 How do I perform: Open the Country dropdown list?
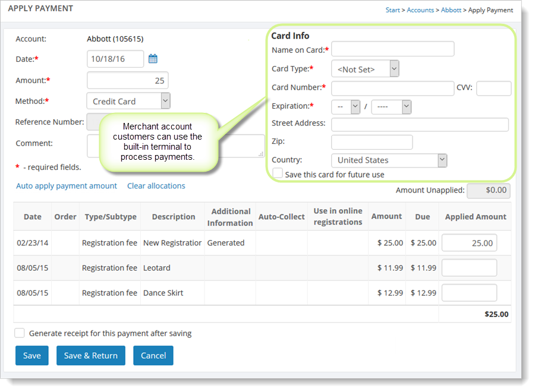[x=389, y=160]
